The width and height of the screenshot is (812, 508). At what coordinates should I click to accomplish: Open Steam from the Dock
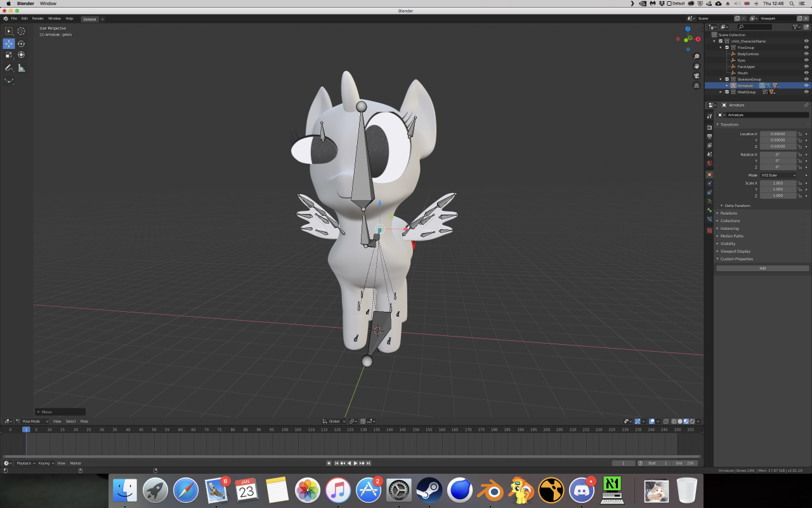(429, 490)
